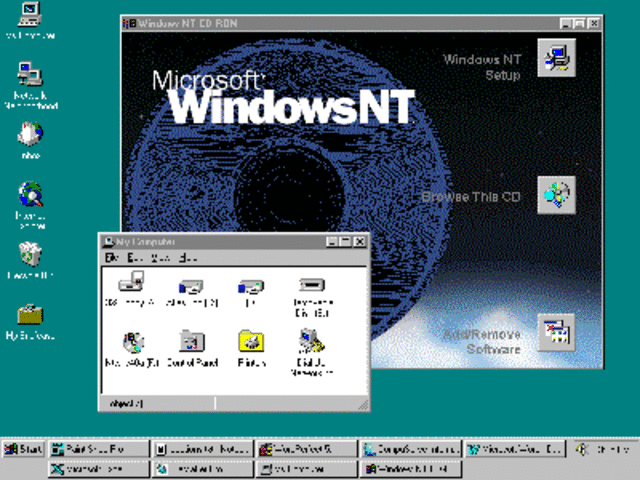
Task: Click the Windows NT Setup text label
Action: 482,67
